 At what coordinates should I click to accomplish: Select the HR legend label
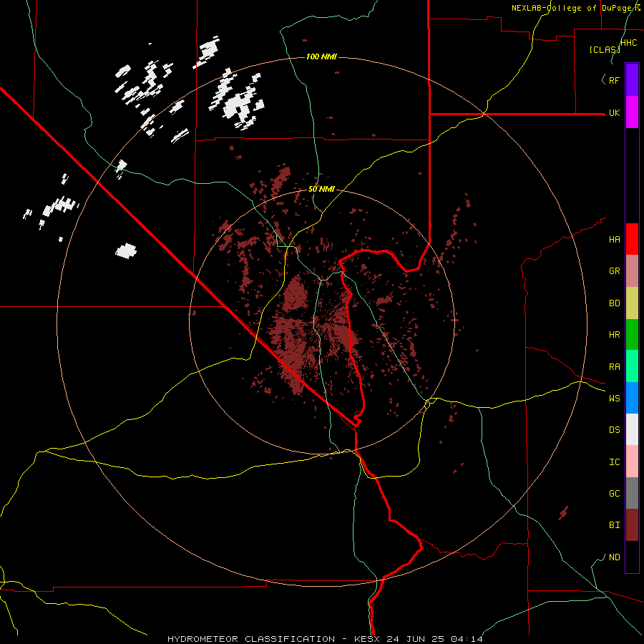614,335
